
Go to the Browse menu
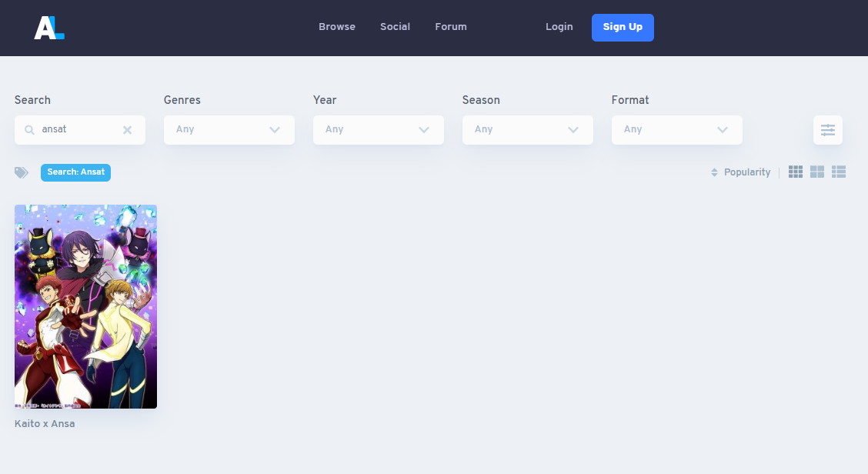coord(337,27)
